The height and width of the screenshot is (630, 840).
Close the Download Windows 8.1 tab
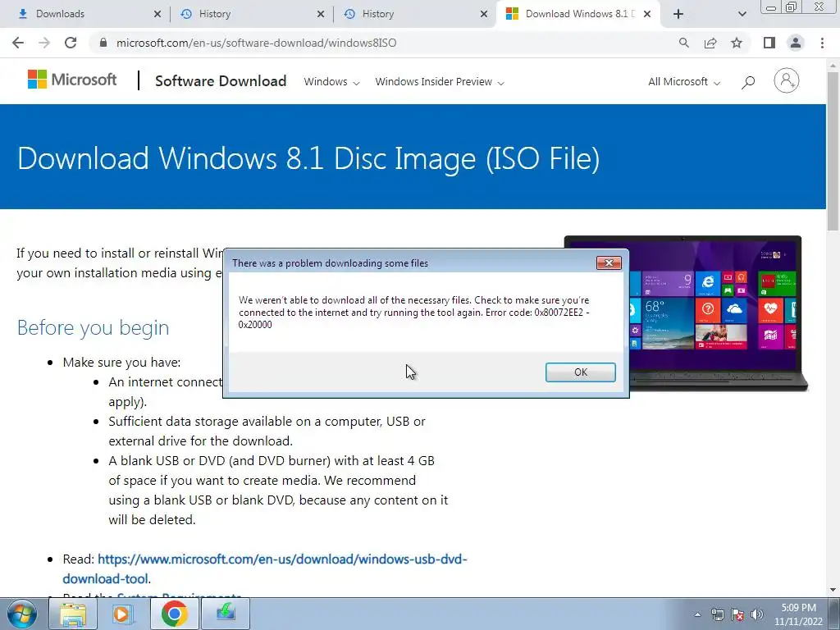tap(647, 14)
